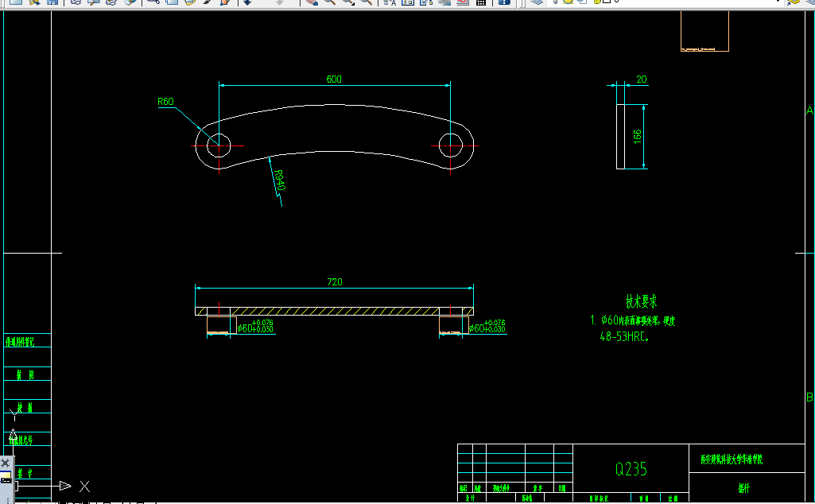Select the left φ60 tolerance dimension
Image resolution: width=815 pixels, height=504 pixels.
pyautogui.click(x=255, y=326)
